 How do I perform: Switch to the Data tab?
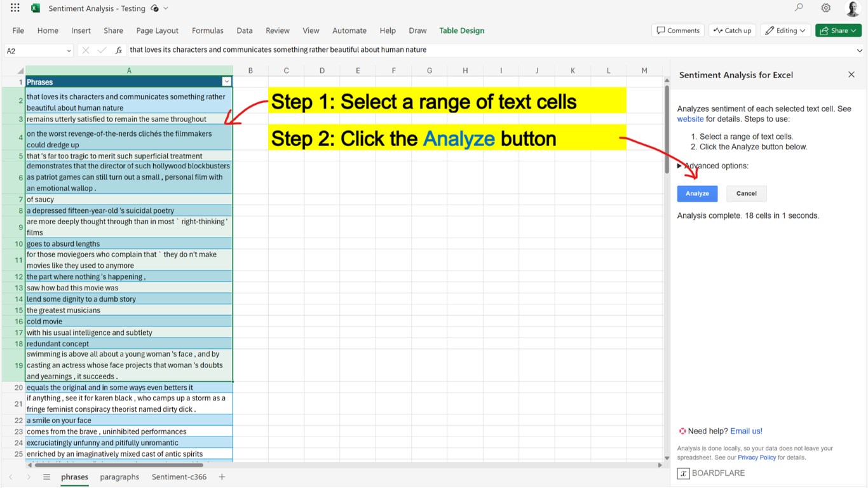tap(245, 30)
